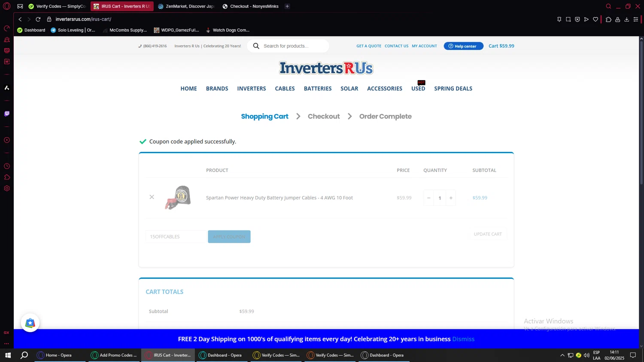Open the Spartan Power Jumper Cables product link
Image resolution: width=644 pixels, height=362 pixels.
[x=279, y=198]
